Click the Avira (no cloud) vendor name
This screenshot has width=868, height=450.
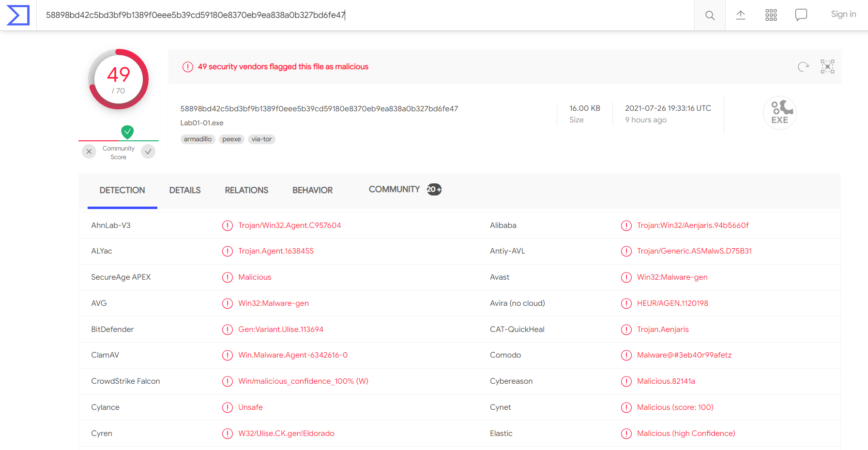click(518, 303)
